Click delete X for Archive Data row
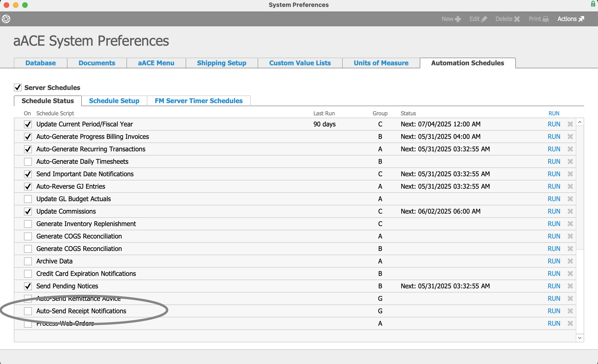The height and width of the screenshot is (364, 598). pyautogui.click(x=570, y=261)
